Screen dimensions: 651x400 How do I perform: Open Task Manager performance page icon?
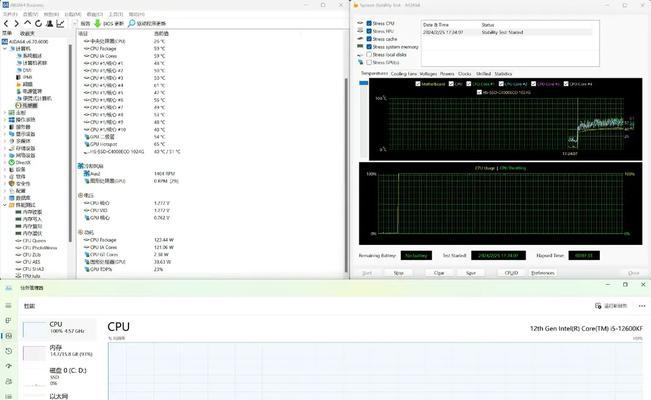(8, 336)
